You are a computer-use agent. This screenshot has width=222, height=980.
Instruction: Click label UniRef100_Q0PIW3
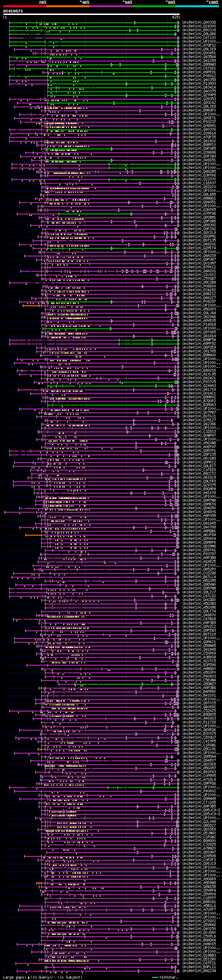(199, 156)
